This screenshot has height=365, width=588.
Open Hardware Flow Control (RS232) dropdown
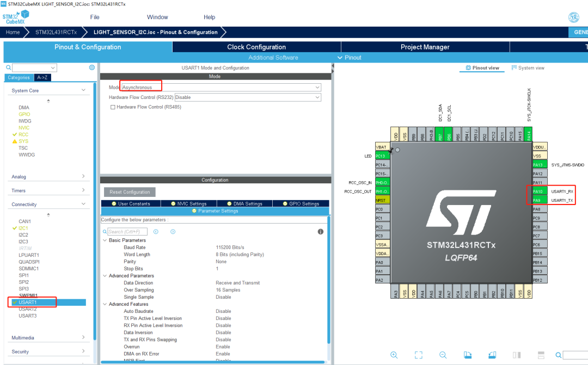(317, 97)
